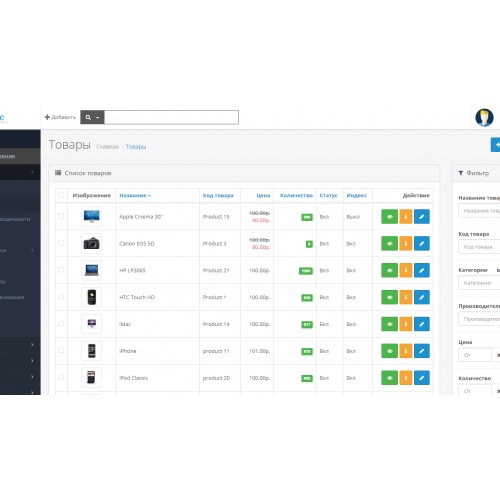
Task: Open orange info button for iPod Classic
Action: [x=406, y=378]
